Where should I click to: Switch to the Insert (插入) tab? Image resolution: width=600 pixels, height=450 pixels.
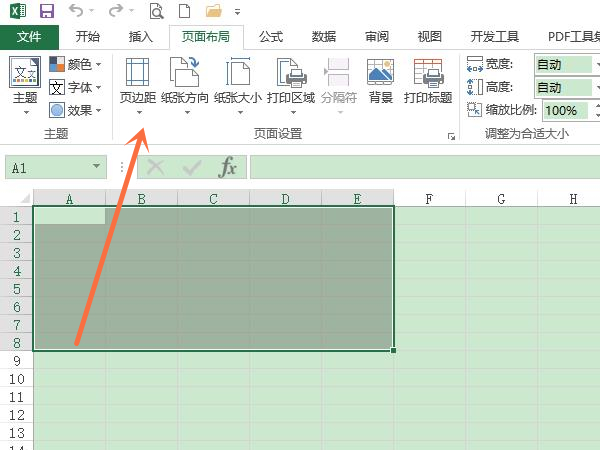(x=141, y=37)
